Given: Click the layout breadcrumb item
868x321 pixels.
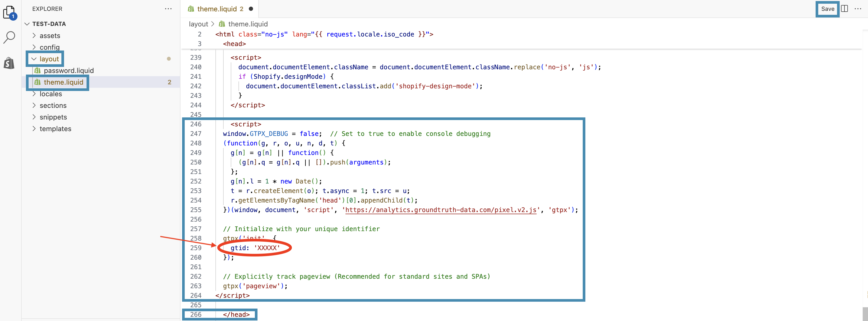Looking at the screenshot, I should pyautogui.click(x=198, y=24).
